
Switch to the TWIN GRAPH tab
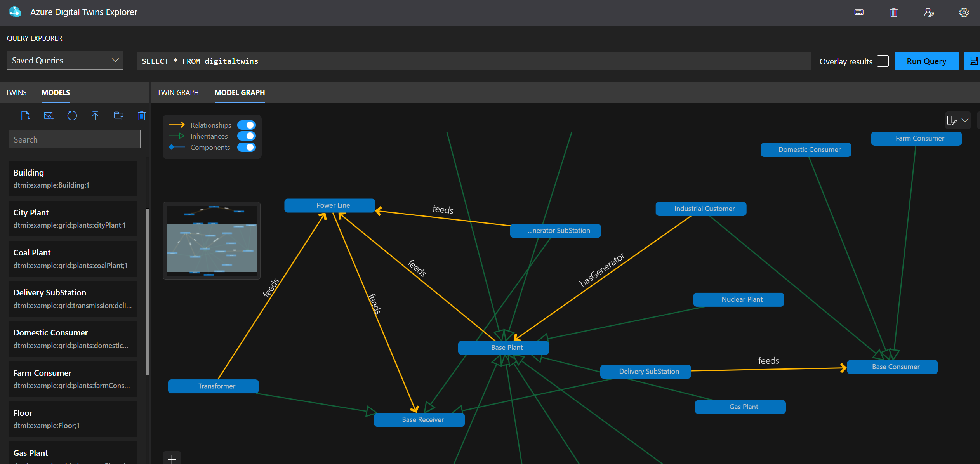(178, 92)
